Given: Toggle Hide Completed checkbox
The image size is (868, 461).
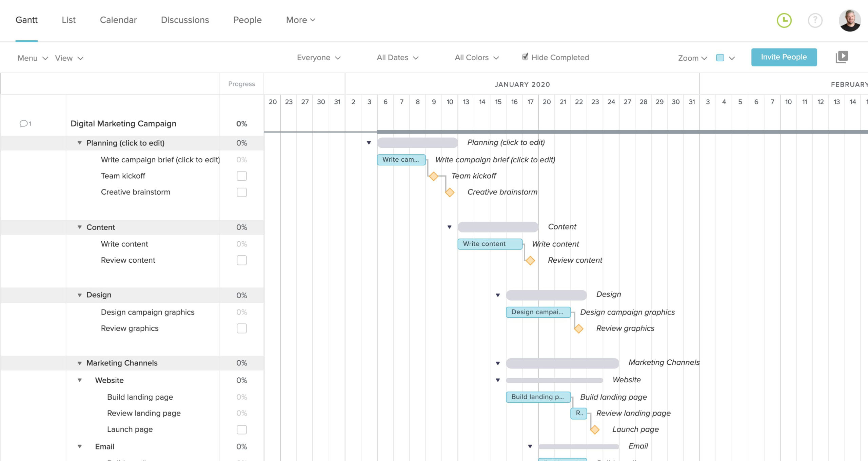Looking at the screenshot, I should (x=523, y=57).
